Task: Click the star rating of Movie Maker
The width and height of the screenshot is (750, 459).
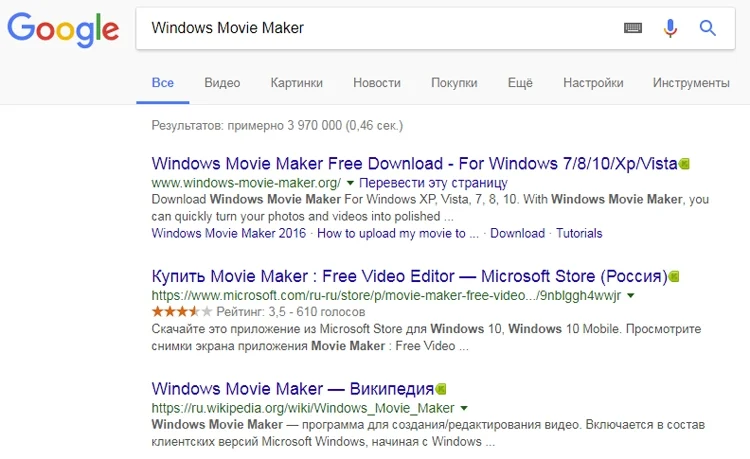Action: pyautogui.click(x=182, y=312)
